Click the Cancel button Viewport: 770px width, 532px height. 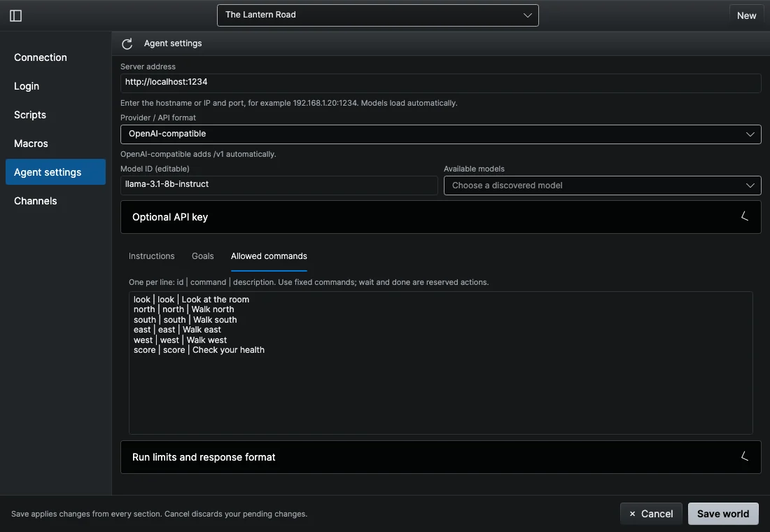pyautogui.click(x=651, y=514)
